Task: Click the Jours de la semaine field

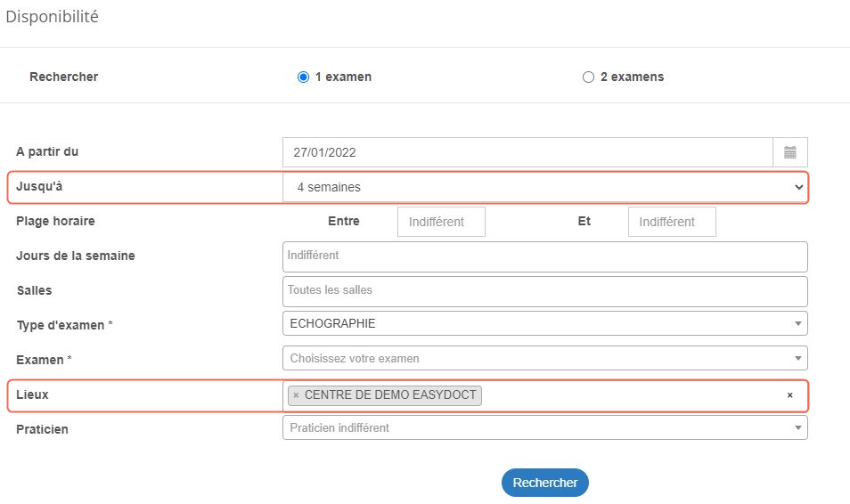Action: [544, 256]
